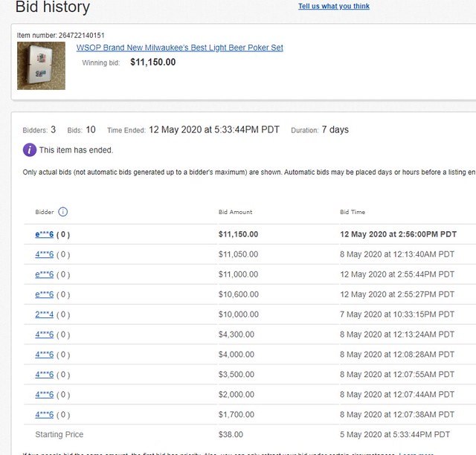Viewport: 476px width, 455px height.
Task: Click the "Tell us what you think" link
Action: tap(333, 7)
